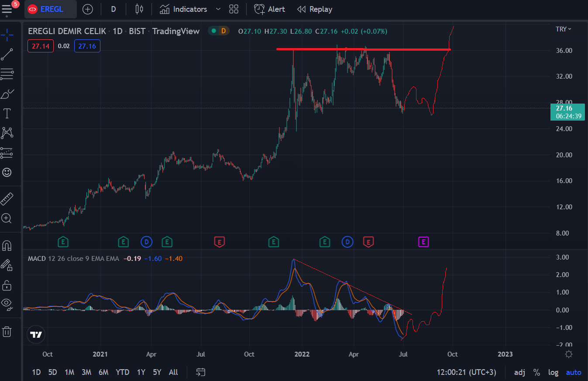Select the 1Y time range
The height and width of the screenshot is (381, 588).
(141, 372)
